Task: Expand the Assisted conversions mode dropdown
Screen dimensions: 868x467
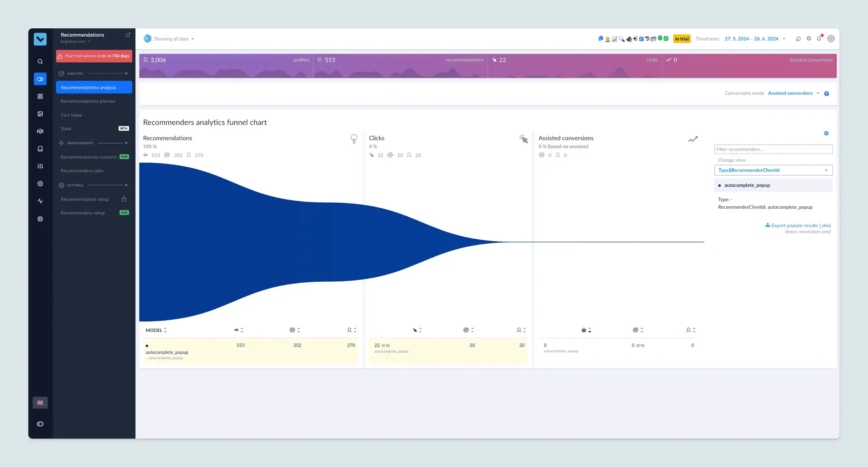Action: point(793,93)
